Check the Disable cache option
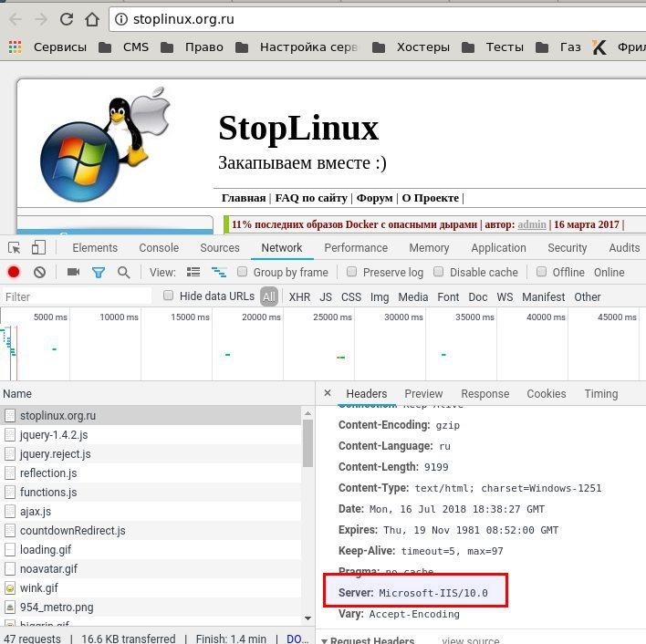This screenshot has width=646, height=644. click(438, 272)
